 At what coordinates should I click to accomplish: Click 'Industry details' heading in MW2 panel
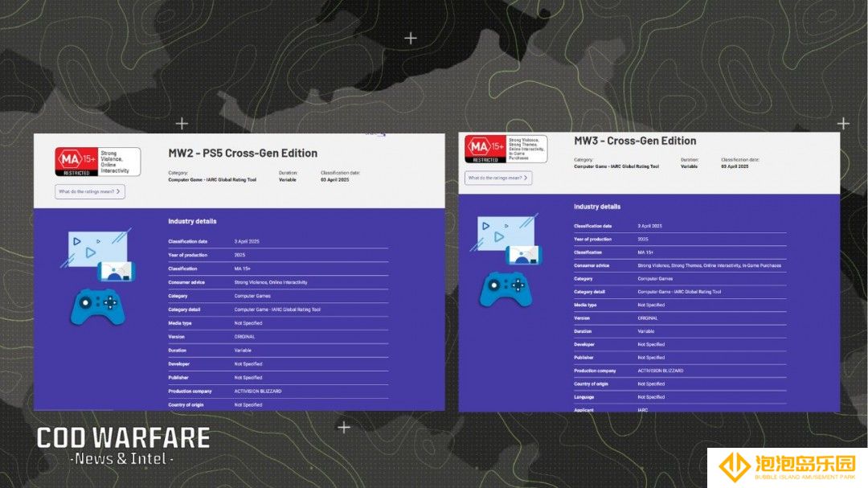click(x=192, y=221)
